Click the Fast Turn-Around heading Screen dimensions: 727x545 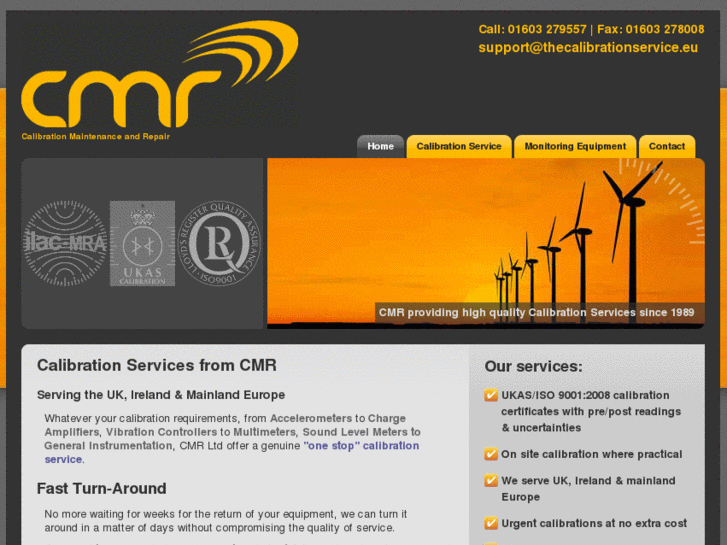point(102,488)
